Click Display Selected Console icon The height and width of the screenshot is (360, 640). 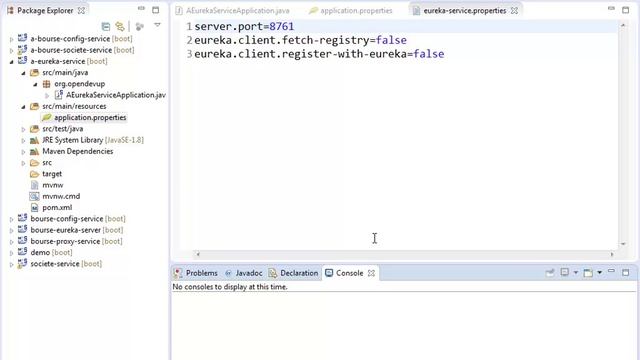coord(564,272)
